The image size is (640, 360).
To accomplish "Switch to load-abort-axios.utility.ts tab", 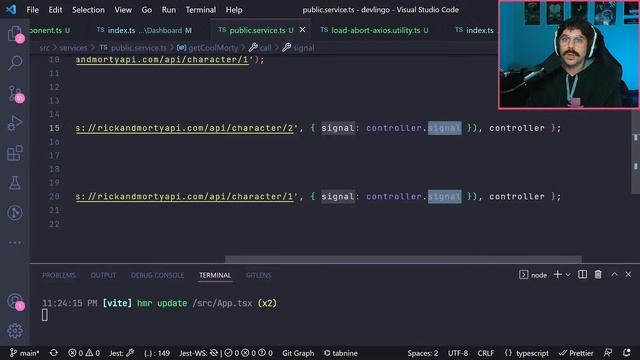I will click(374, 30).
